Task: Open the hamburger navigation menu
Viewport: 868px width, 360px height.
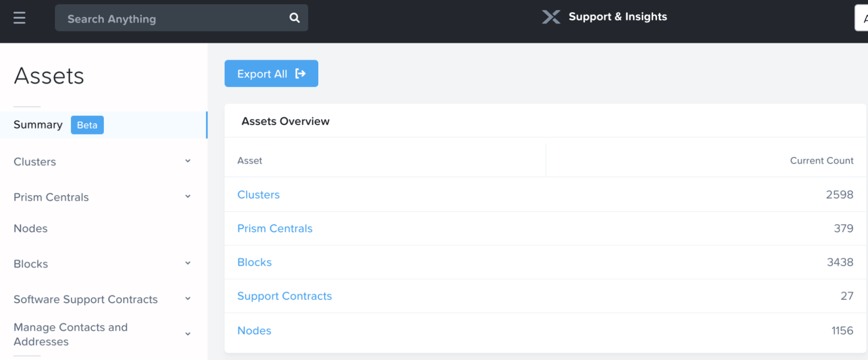Action: pos(19,18)
